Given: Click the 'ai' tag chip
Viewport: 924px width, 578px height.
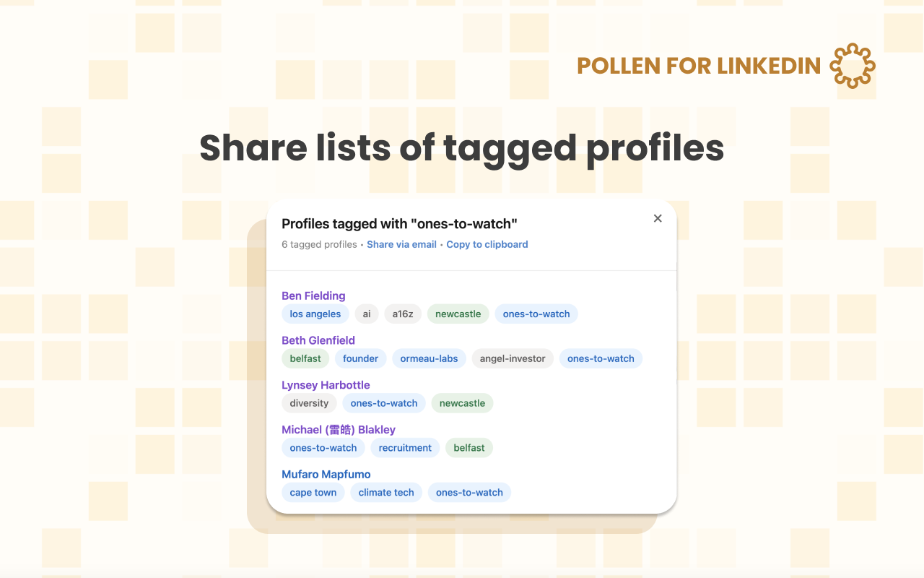Looking at the screenshot, I should coord(367,314).
